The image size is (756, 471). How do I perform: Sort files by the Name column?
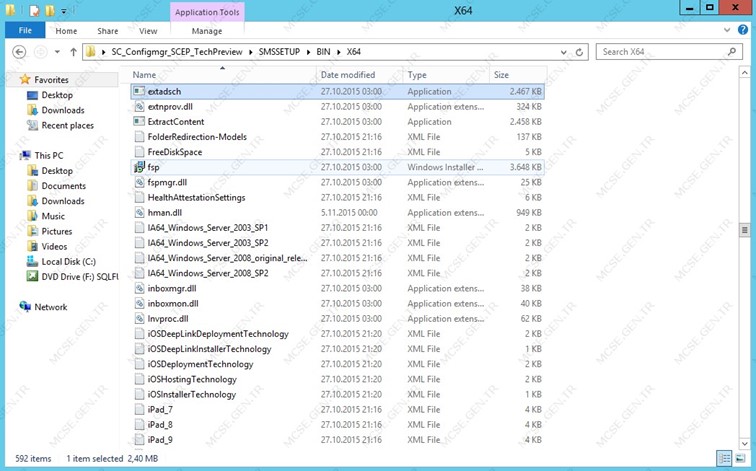point(144,75)
